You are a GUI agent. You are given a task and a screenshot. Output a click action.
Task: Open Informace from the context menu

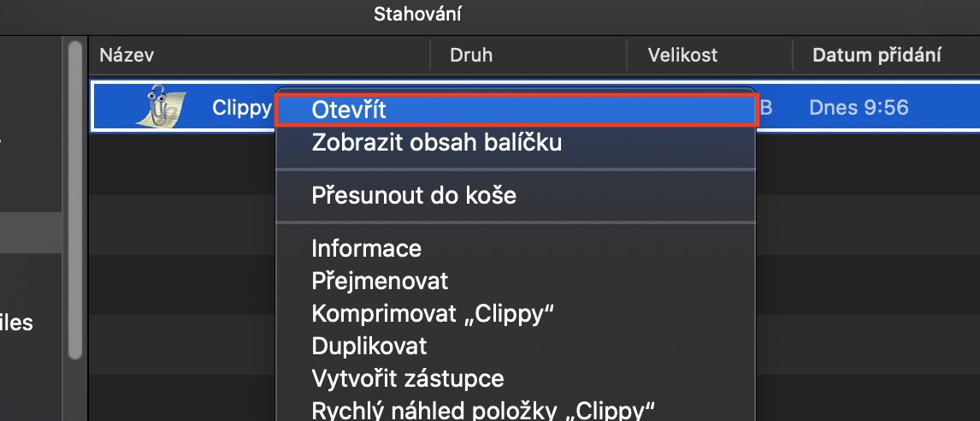click(366, 249)
